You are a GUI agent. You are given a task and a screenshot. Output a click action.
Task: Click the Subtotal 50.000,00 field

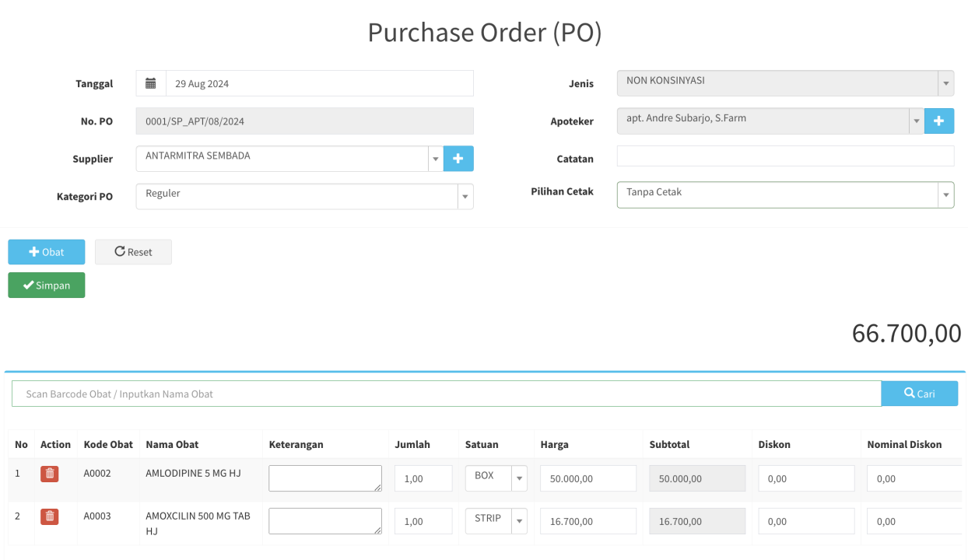pos(697,478)
